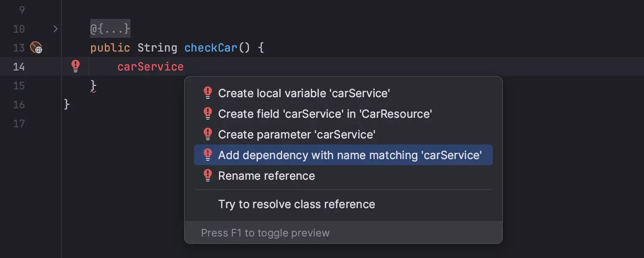Screen dimensions: 644x258
Task: Select 'Create parameter carService' option
Action: coord(296,134)
